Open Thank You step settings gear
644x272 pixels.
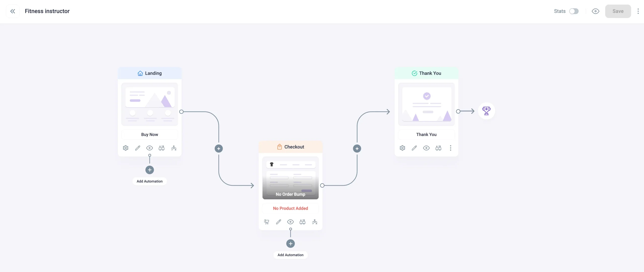pos(402,148)
